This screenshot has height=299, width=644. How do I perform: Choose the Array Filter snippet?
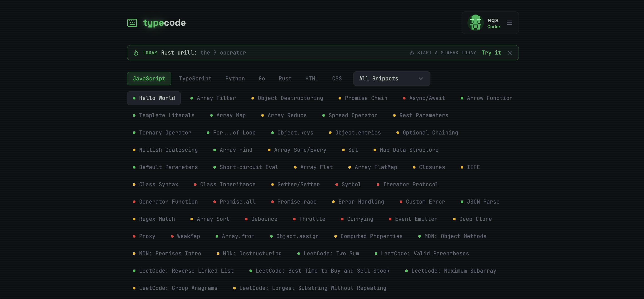213,98
